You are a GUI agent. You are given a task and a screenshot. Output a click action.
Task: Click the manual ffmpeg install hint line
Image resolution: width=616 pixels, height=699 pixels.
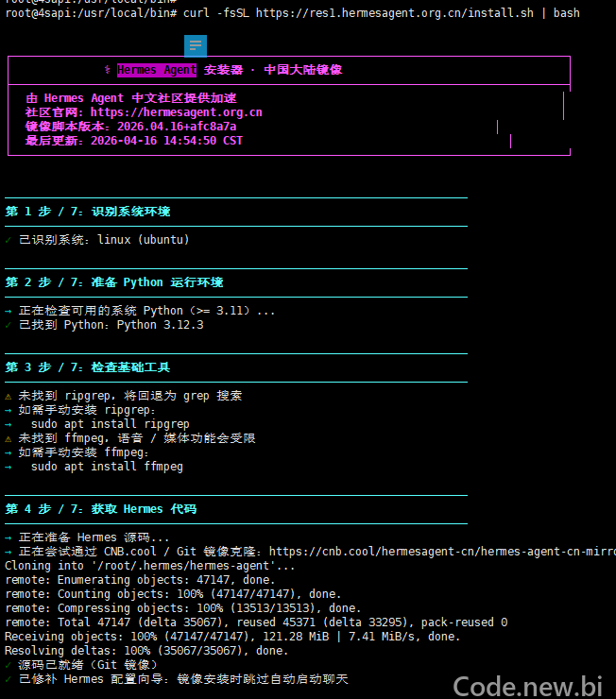click(77, 452)
